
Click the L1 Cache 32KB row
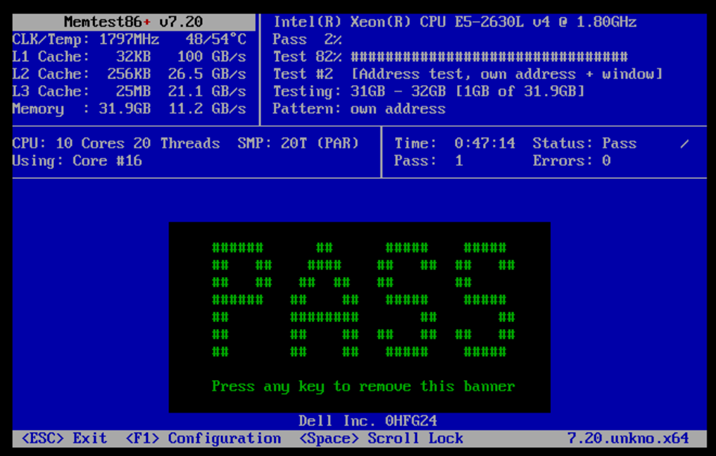pos(129,57)
